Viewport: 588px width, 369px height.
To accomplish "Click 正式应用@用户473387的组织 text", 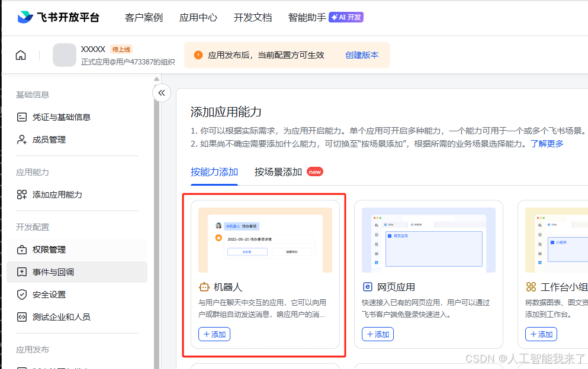I will click(128, 62).
